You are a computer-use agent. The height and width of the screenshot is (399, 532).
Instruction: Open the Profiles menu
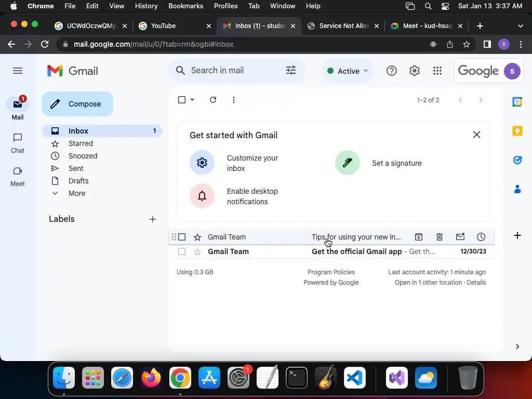point(225,6)
